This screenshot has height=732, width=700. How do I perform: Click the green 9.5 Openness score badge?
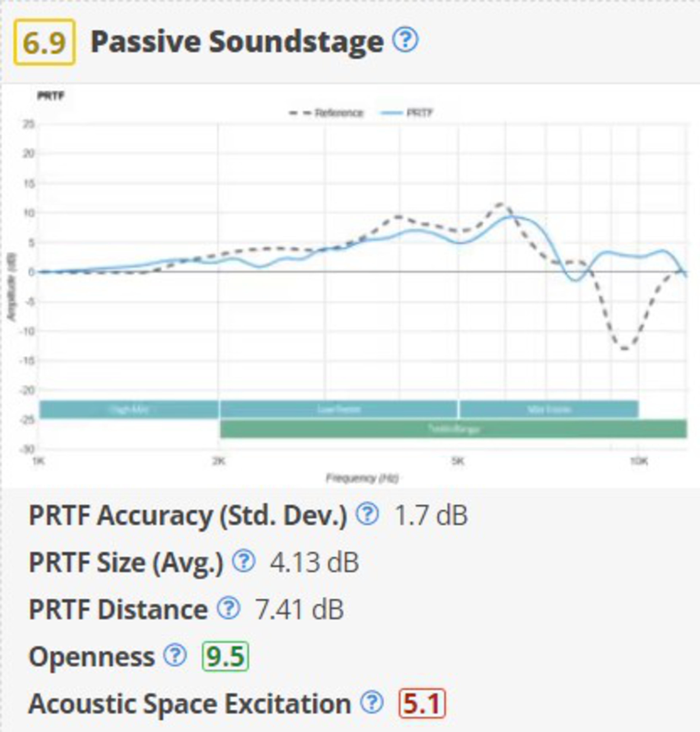(x=225, y=656)
